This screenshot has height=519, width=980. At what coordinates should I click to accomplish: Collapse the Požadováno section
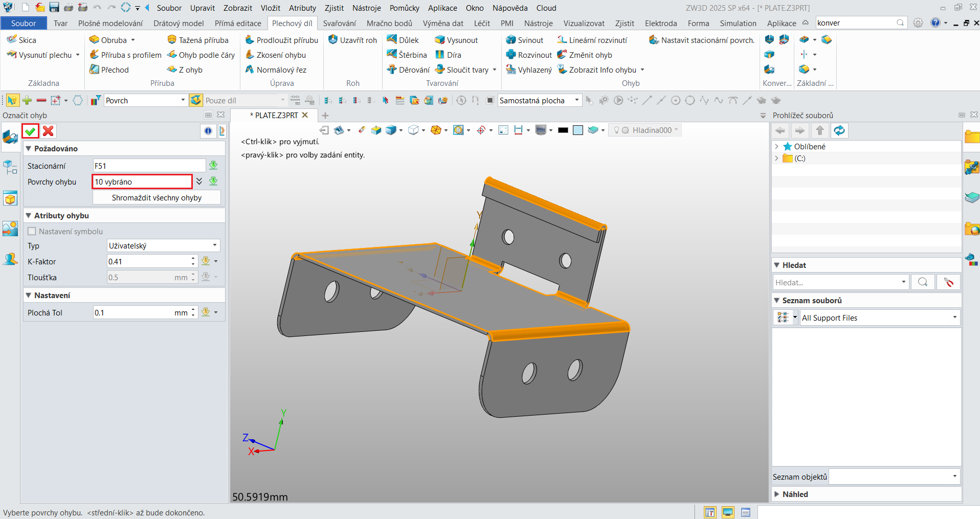(x=29, y=148)
